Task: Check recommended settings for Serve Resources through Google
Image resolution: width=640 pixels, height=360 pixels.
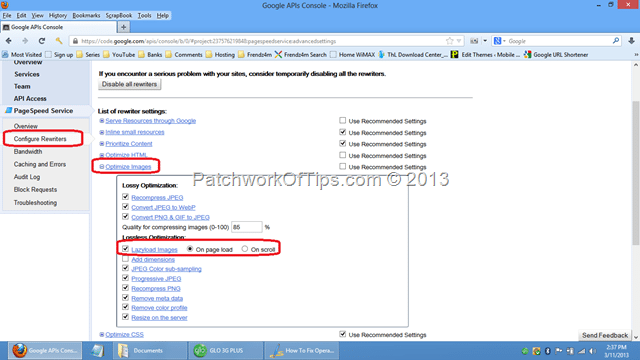Action: click(x=342, y=120)
